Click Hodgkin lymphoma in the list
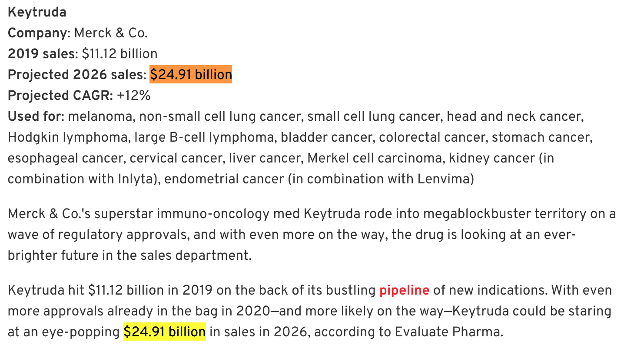 [68, 137]
